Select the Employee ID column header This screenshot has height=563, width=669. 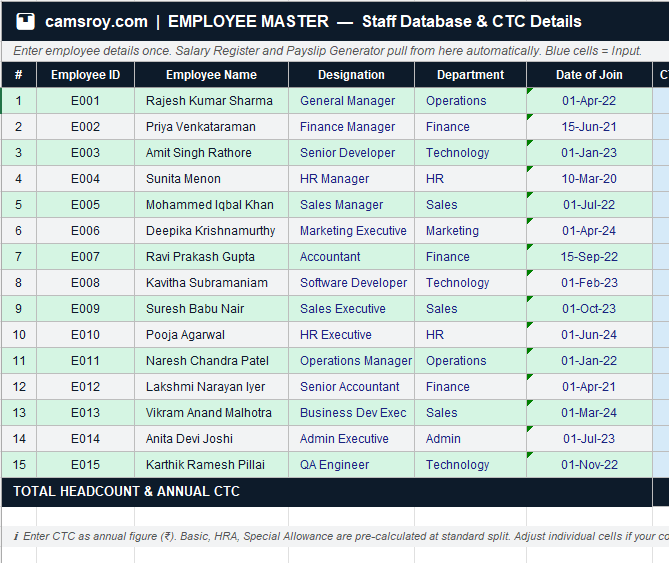pyautogui.click(x=85, y=75)
